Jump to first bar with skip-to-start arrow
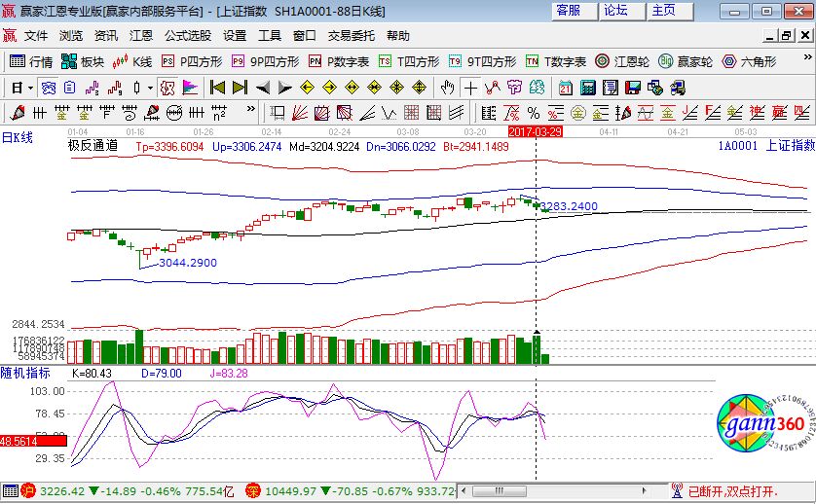816x504 pixels. coord(218,87)
